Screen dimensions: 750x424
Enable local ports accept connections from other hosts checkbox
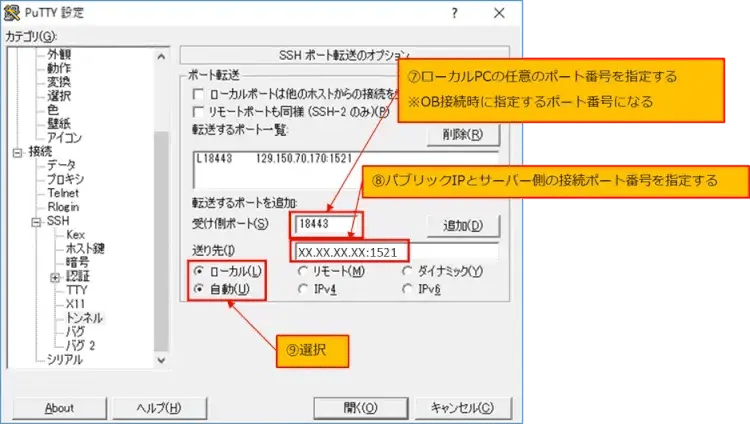[x=199, y=93]
